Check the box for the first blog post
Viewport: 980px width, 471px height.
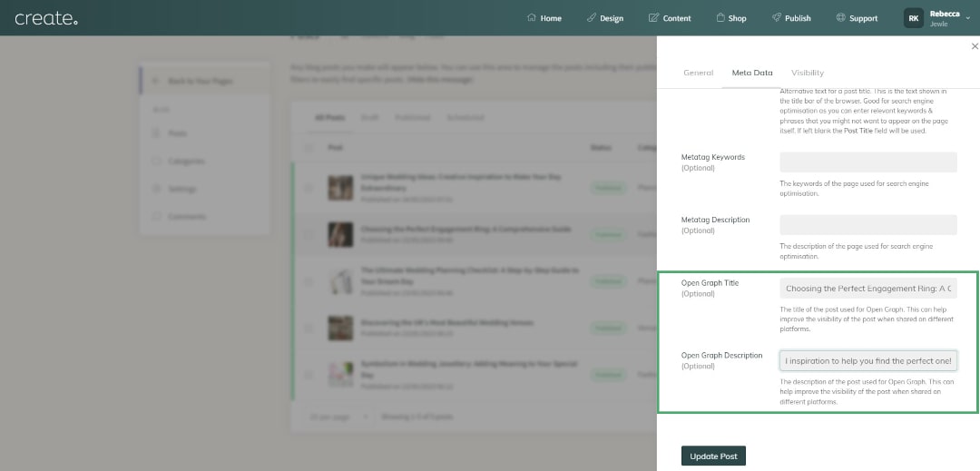309,188
